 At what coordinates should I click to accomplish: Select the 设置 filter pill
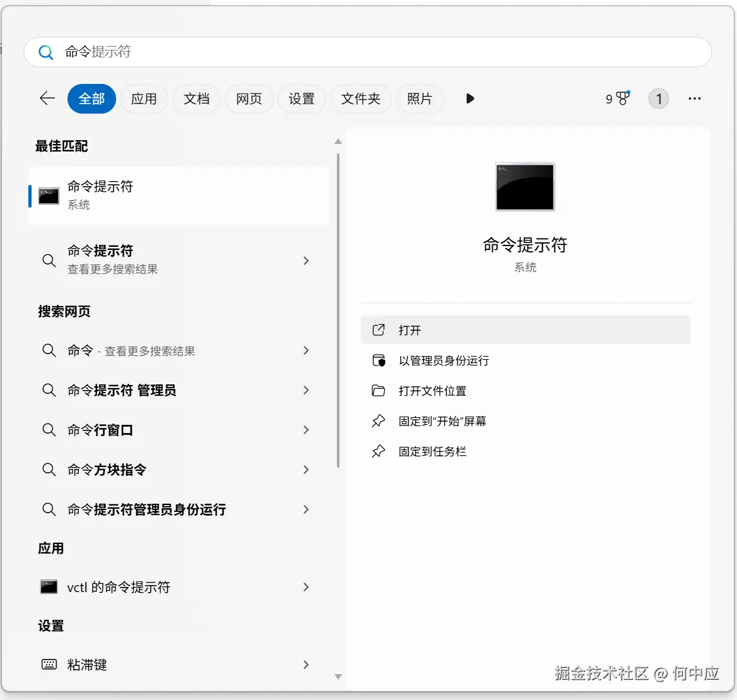(302, 98)
